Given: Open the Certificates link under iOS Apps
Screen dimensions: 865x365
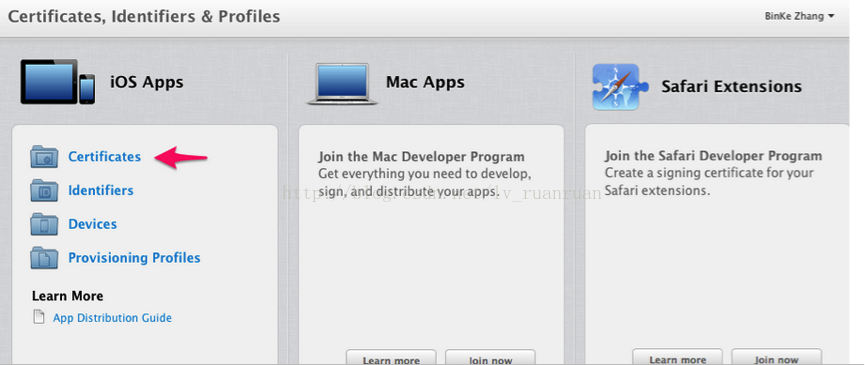Looking at the screenshot, I should (x=104, y=157).
